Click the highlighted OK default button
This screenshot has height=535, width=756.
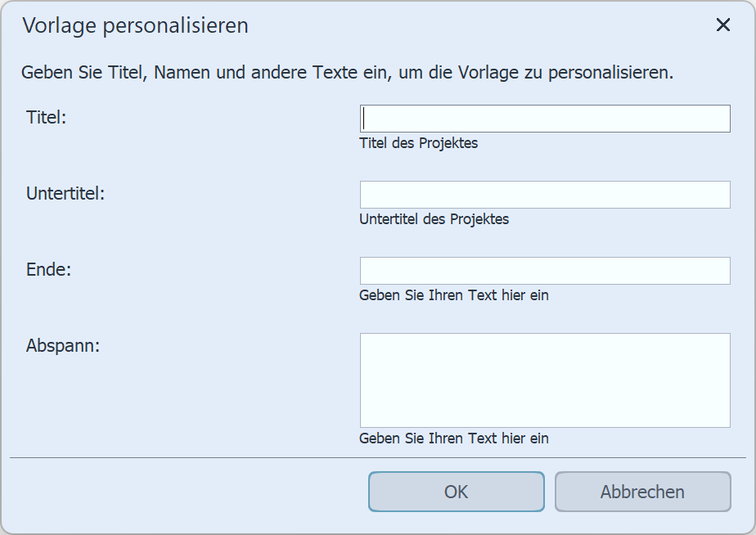click(456, 492)
